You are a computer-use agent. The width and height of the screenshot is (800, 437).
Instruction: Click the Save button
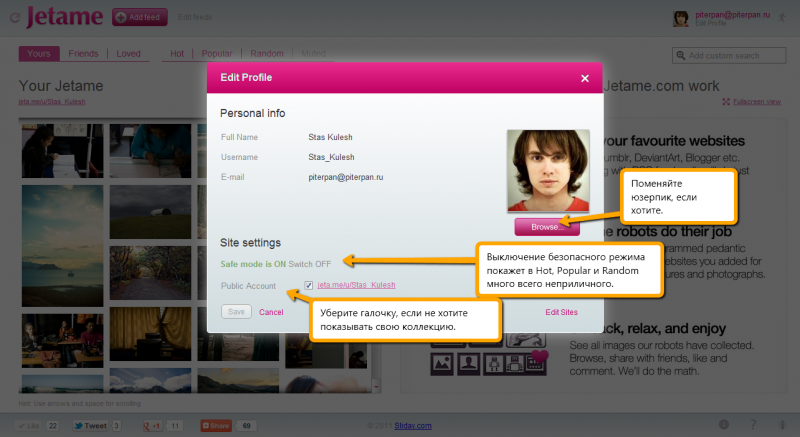[x=236, y=312]
